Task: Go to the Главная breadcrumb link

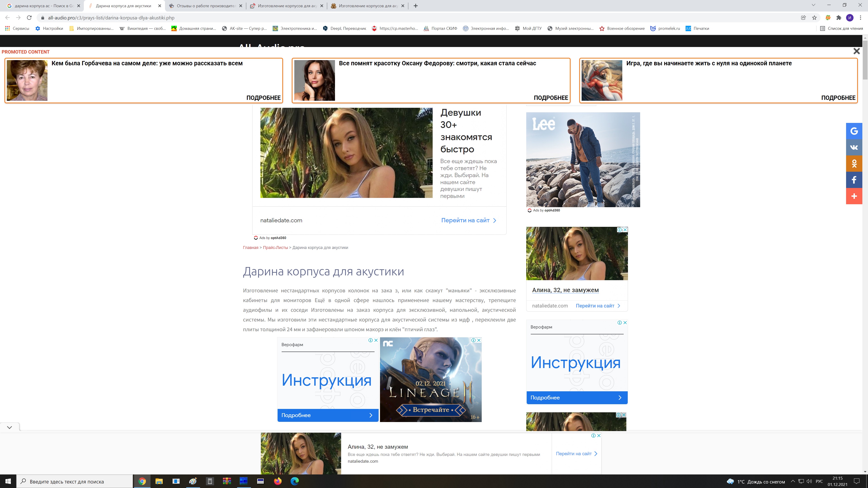Action: [x=250, y=248]
